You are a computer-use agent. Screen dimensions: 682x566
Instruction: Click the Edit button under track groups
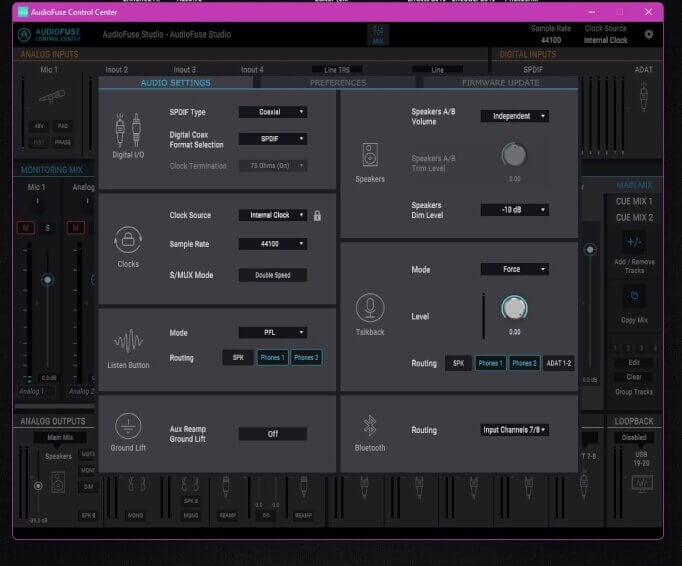pyautogui.click(x=634, y=362)
